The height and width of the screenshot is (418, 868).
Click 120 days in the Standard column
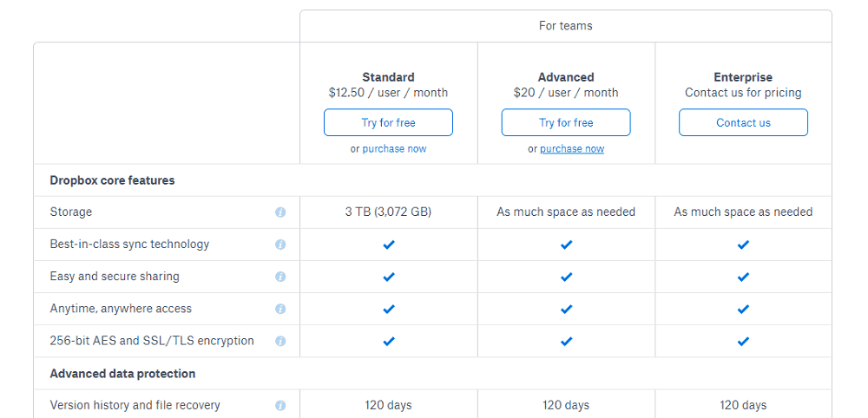388,405
